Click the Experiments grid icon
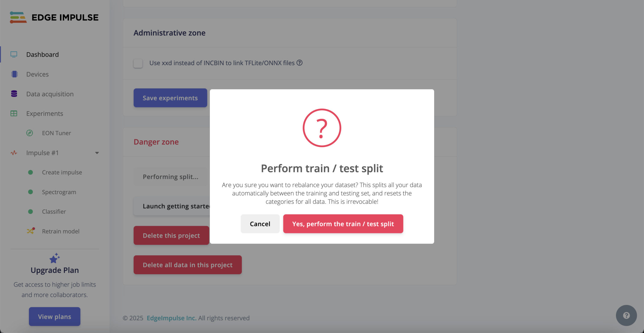The image size is (644, 333). [14, 114]
